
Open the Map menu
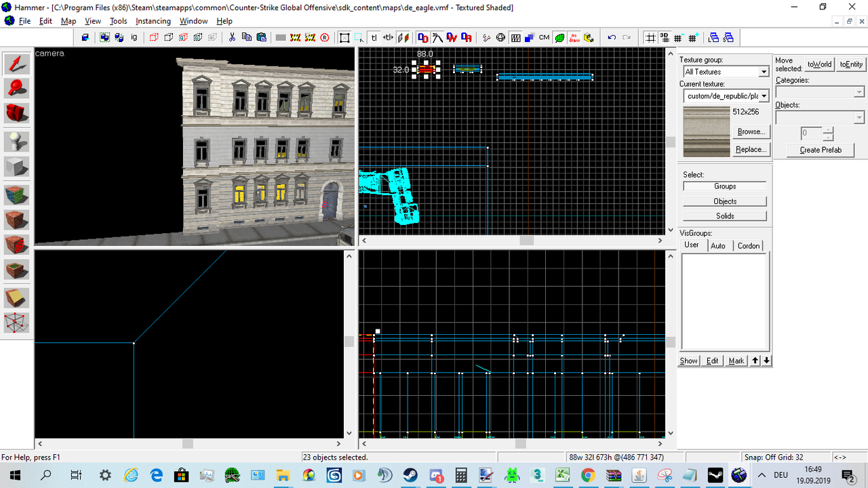[x=68, y=21]
